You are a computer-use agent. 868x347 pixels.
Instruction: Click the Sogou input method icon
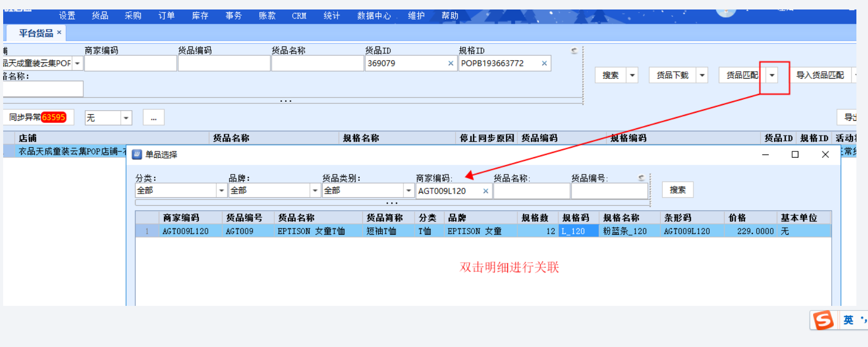pyautogui.click(x=823, y=320)
